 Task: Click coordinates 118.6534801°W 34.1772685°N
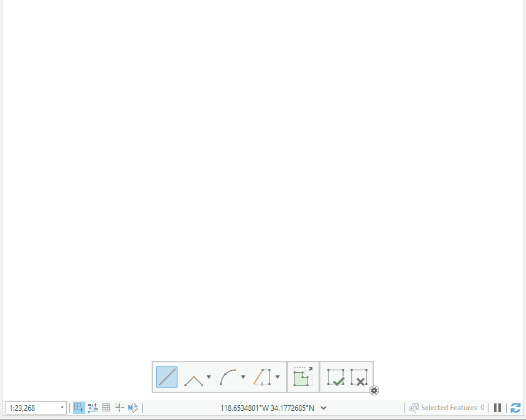point(268,408)
